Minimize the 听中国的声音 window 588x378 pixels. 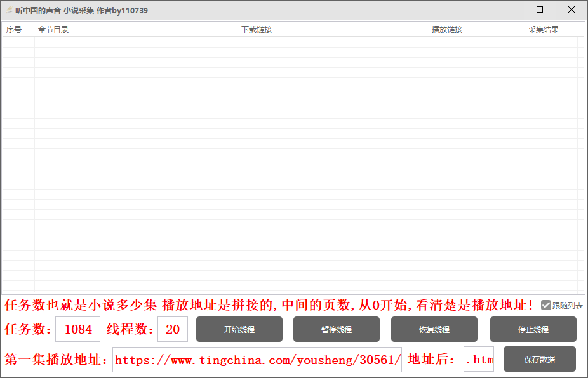coord(507,10)
